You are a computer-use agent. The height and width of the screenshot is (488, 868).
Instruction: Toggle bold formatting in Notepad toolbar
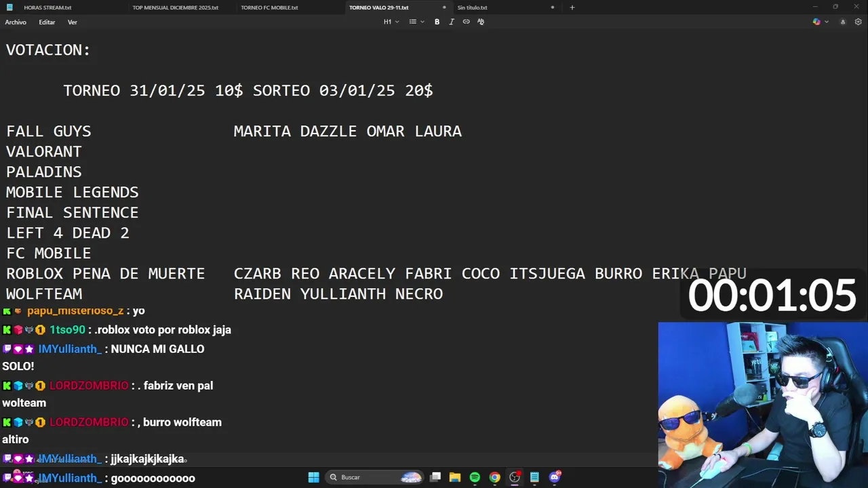(x=437, y=22)
